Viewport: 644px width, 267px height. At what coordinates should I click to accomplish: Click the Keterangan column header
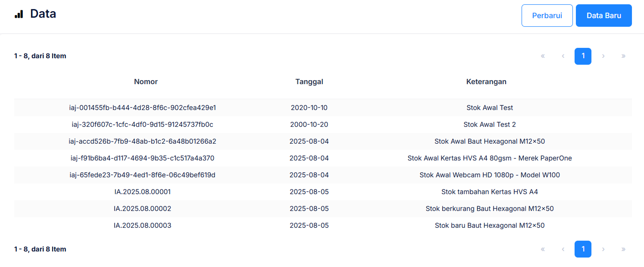486,82
